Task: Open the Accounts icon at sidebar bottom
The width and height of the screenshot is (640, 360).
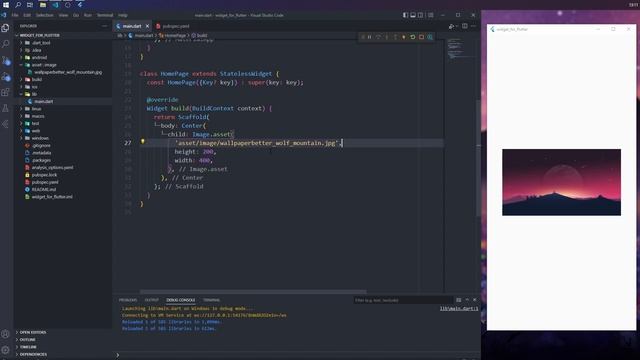Action: (x=5, y=334)
